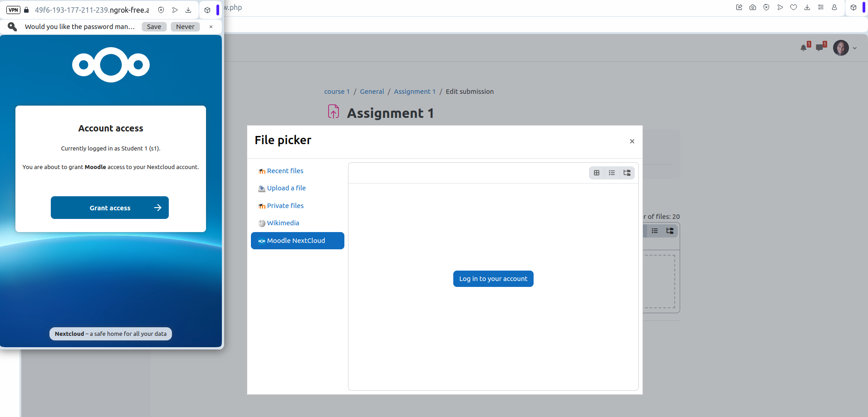Click main browser cube extensions icon

pos(853,7)
